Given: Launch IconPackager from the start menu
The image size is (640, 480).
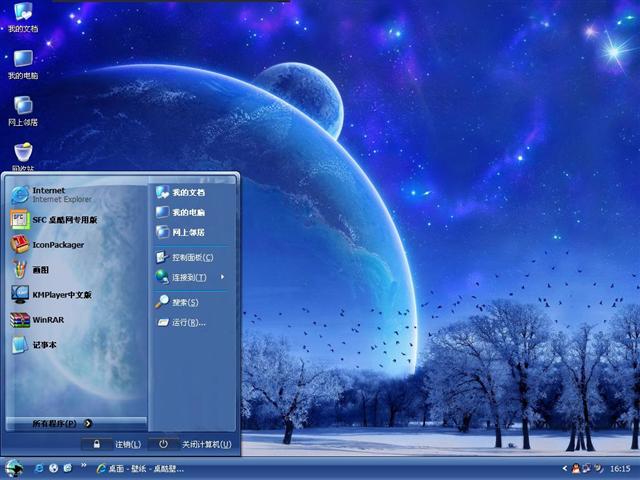Looking at the screenshot, I should pos(48,244).
